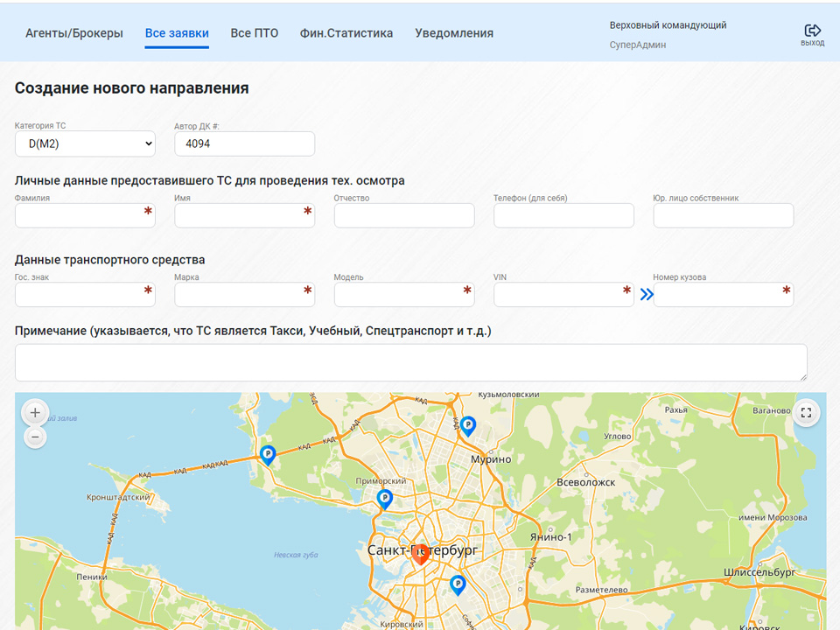Click the logout (Выход) icon
Image resolution: width=840 pixels, height=630 pixels.
(812, 32)
